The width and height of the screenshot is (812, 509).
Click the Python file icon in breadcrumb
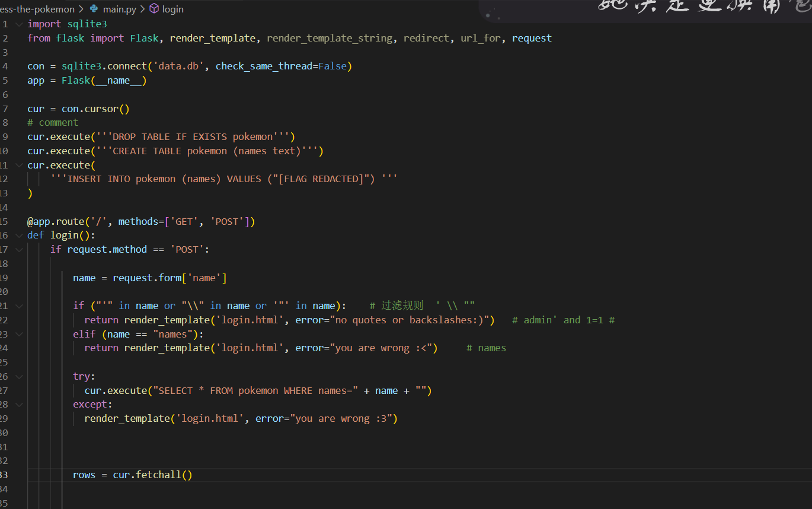[94, 9]
